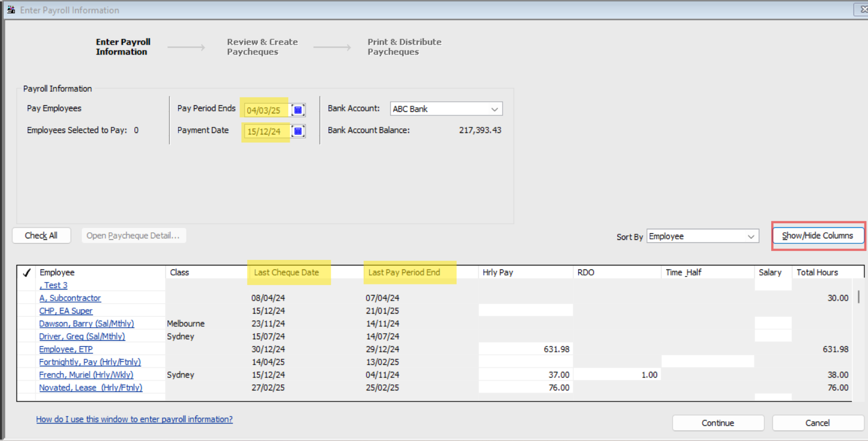Viewport: 868px width, 441px height.
Task: Select RDO cell 1.00 for French, Muriel
Action: click(x=617, y=375)
